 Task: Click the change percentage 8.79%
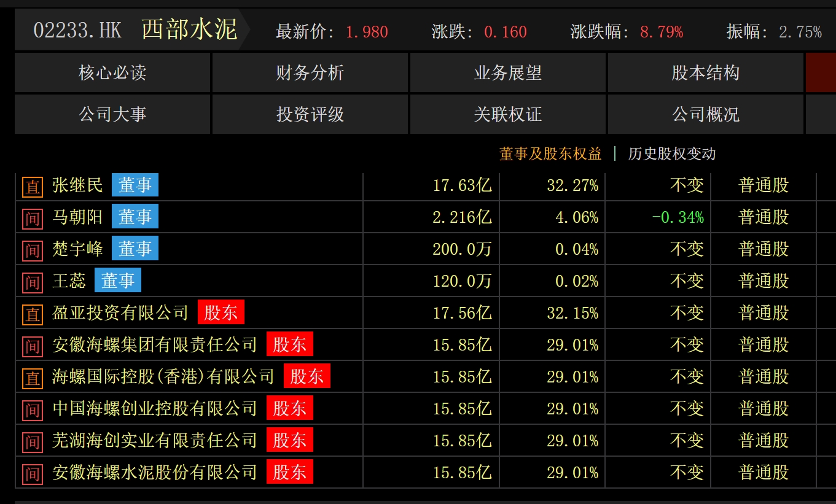pyautogui.click(x=662, y=32)
